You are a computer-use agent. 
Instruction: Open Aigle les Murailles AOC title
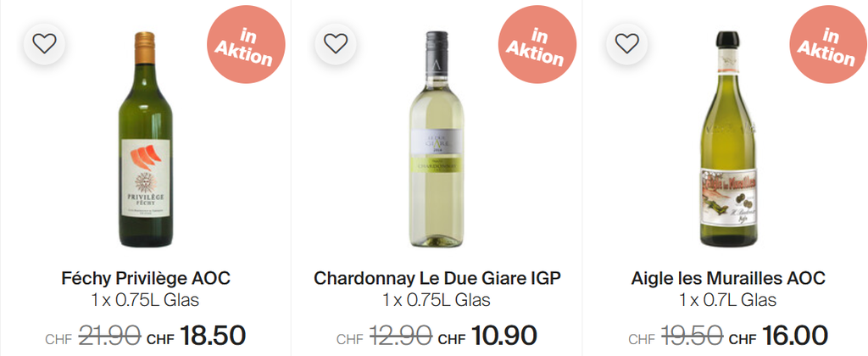728,278
